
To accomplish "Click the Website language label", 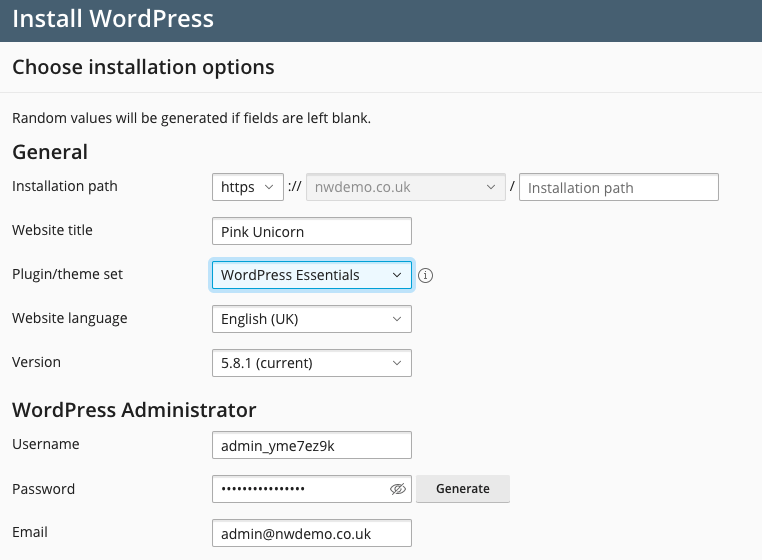I will [x=69, y=318].
